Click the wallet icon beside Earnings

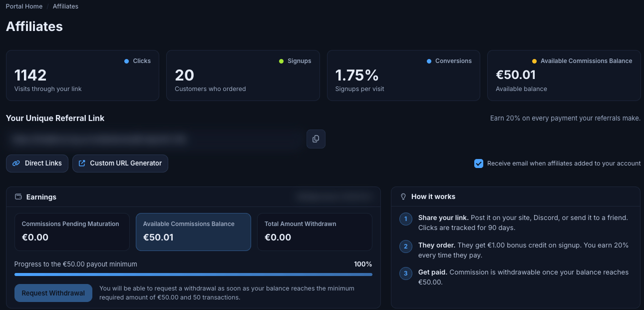coord(18,197)
